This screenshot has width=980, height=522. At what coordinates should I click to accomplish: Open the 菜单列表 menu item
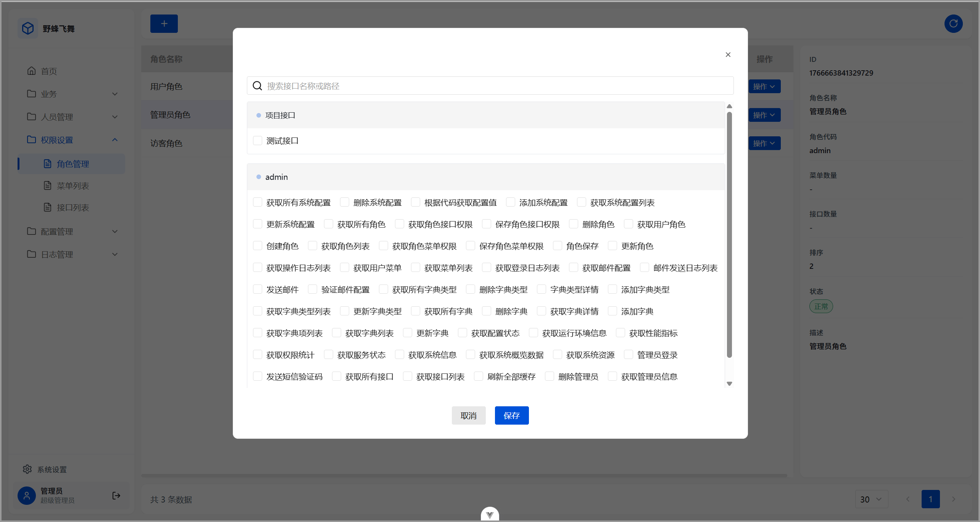click(x=72, y=186)
